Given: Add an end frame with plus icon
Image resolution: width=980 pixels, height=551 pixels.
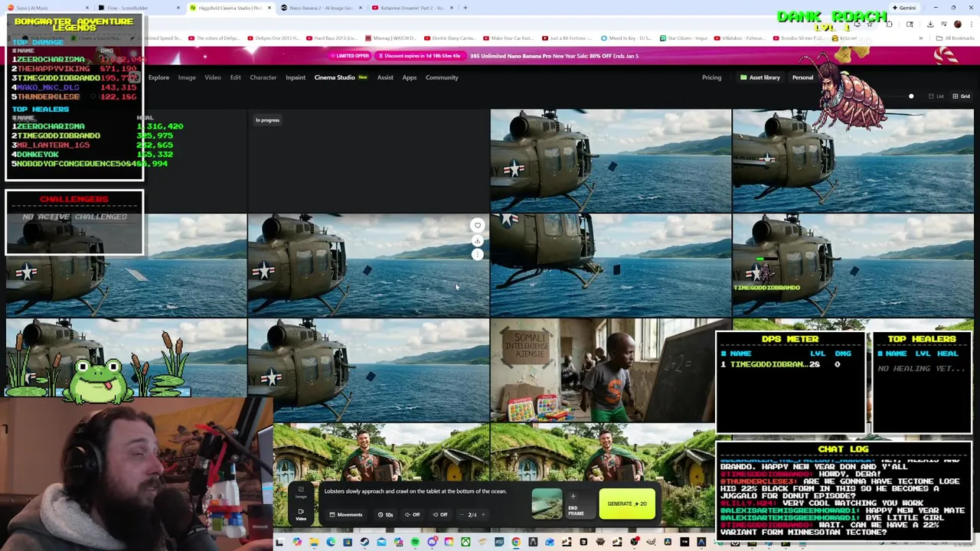Looking at the screenshot, I should pyautogui.click(x=573, y=496).
